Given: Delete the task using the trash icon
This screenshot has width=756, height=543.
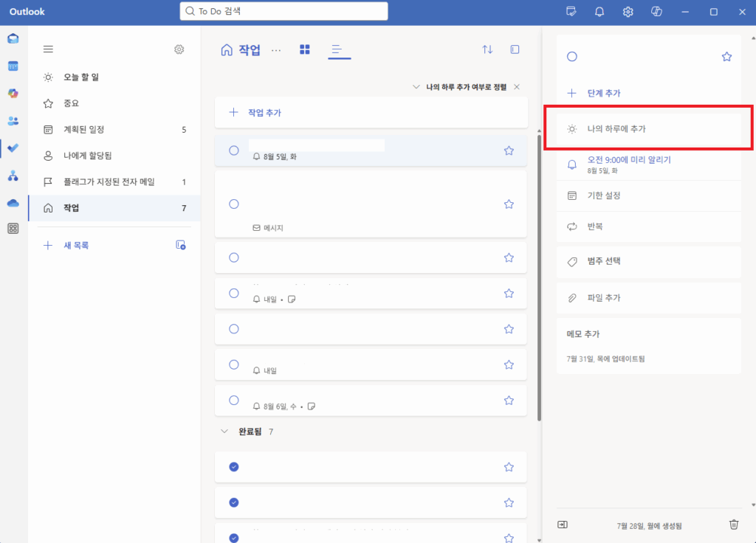Looking at the screenshot, I should tap(733, 524).
